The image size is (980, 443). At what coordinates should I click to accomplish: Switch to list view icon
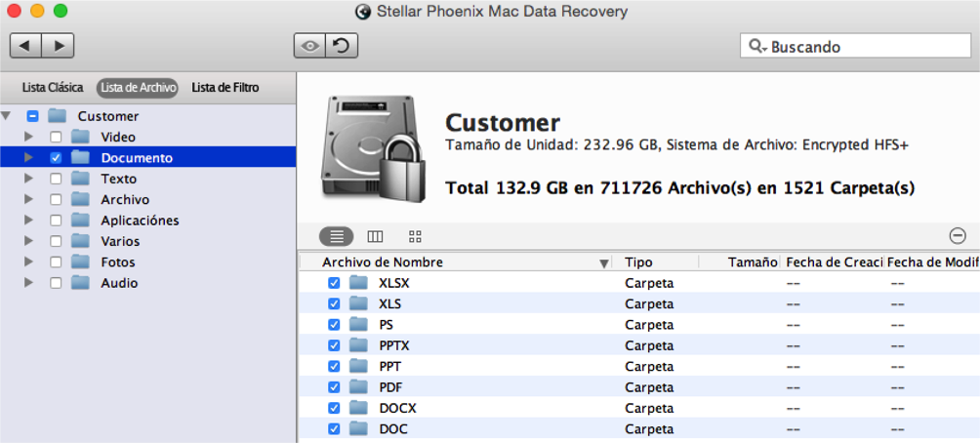[x=336, y=236]
